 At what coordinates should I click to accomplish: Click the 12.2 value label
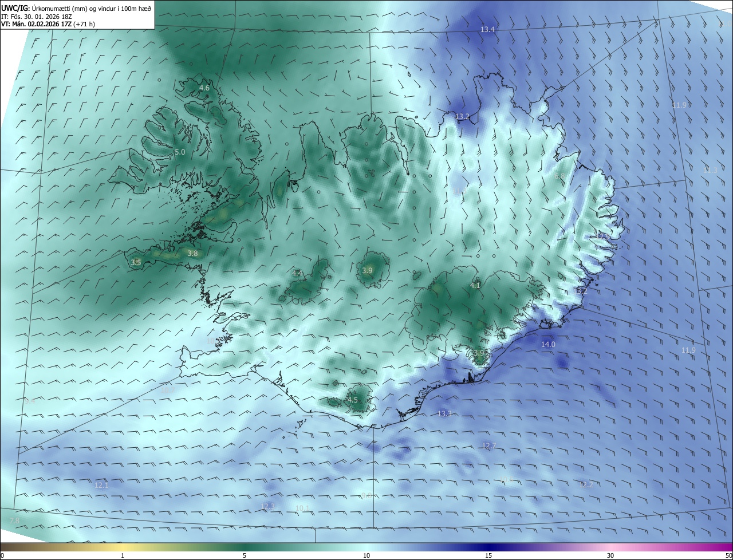click(x=586, y=484)
